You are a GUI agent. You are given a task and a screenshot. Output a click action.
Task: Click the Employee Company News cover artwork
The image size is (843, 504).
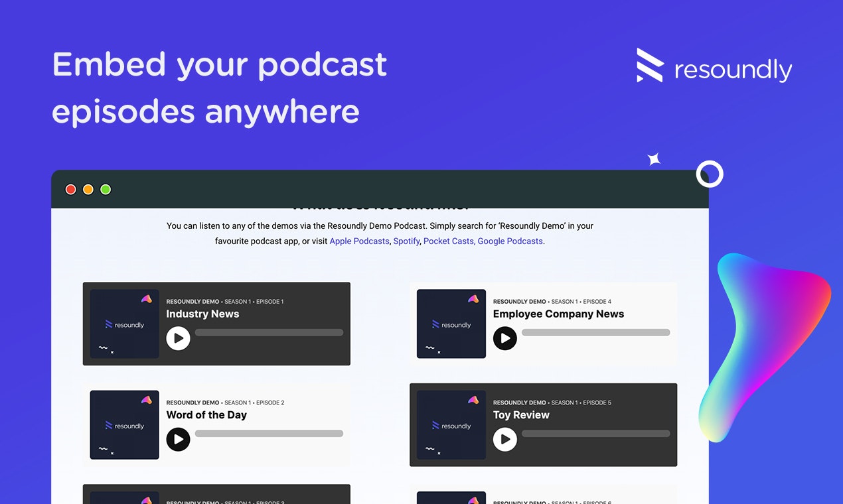tap(451, 324)
